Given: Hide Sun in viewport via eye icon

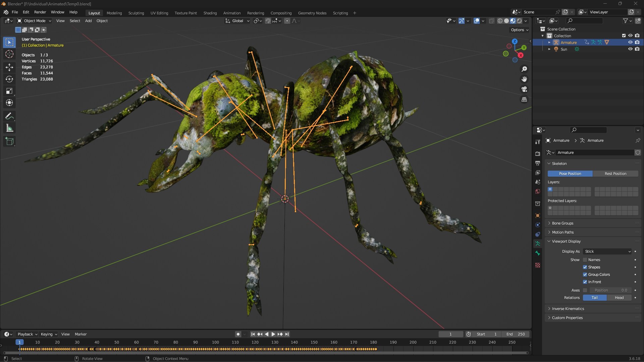Looking at the screenshot, I should point(630,49).
